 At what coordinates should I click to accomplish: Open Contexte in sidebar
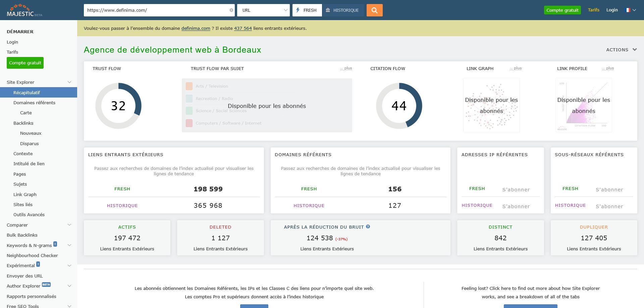coord(23,153)
